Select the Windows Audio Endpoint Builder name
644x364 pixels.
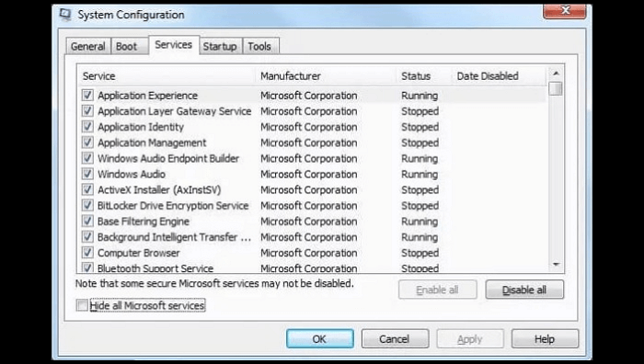click(x=168, y=158)
